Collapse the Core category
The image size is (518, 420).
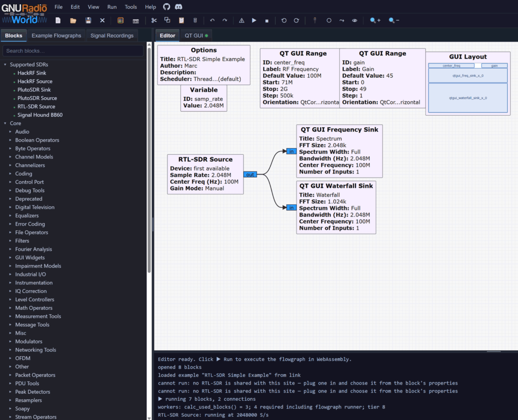coord(5,123)
